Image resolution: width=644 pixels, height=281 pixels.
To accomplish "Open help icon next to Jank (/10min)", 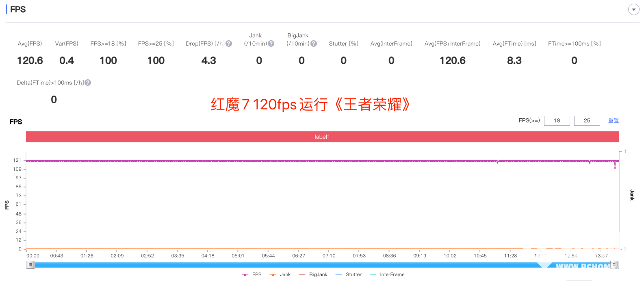I will (271, 44).
